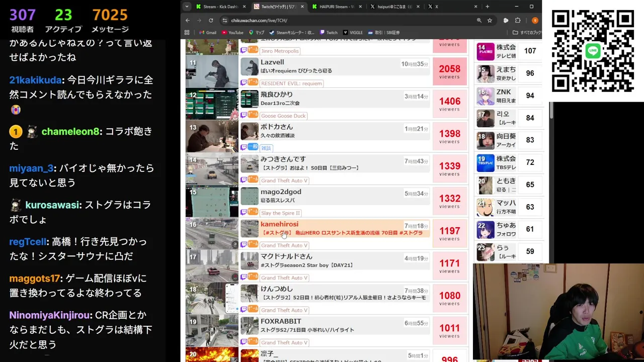Select the Jinro Metropolis game tag
Image resolution: width=644 pixels, height=362 pixels.
[x=280, y=51]
